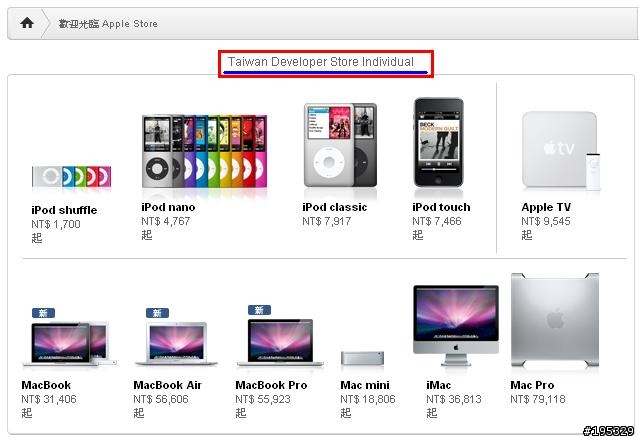Open the MacBook link
Screen dimensions: 639x439
pos(46,385)
